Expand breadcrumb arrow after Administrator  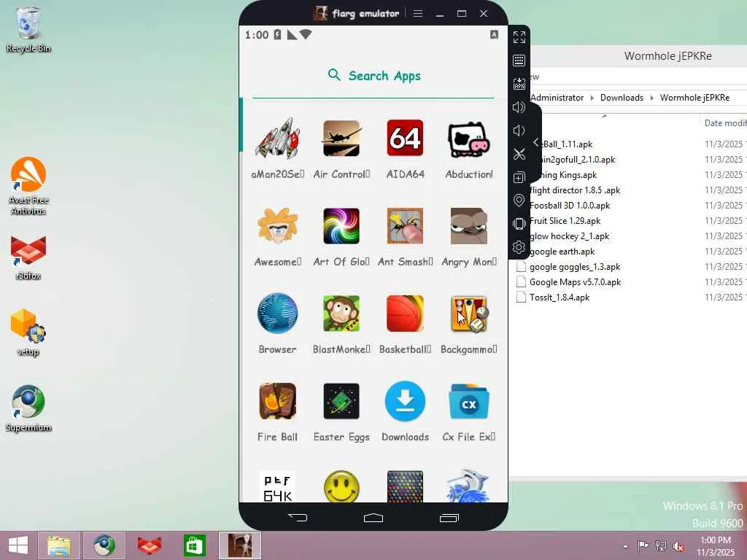click(592, 98)
